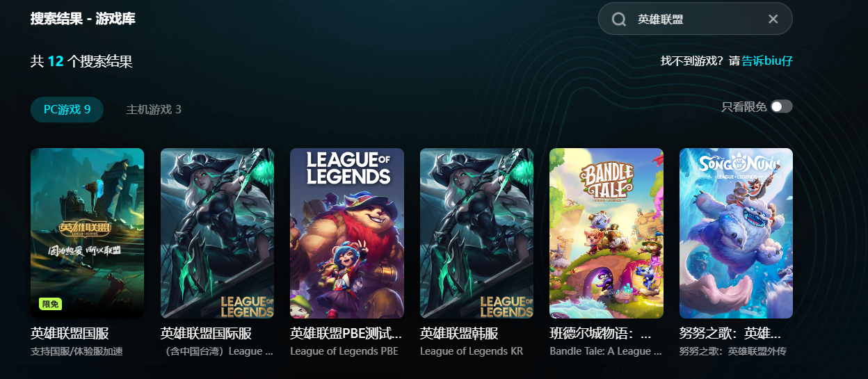Switch to the PC游戏 9 tab

coord(67,109)
